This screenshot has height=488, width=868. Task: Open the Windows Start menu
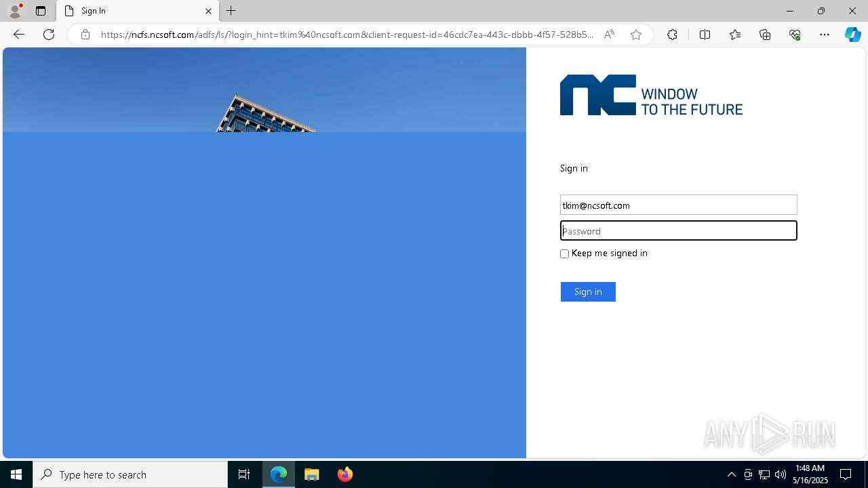[x=16, y=474]
